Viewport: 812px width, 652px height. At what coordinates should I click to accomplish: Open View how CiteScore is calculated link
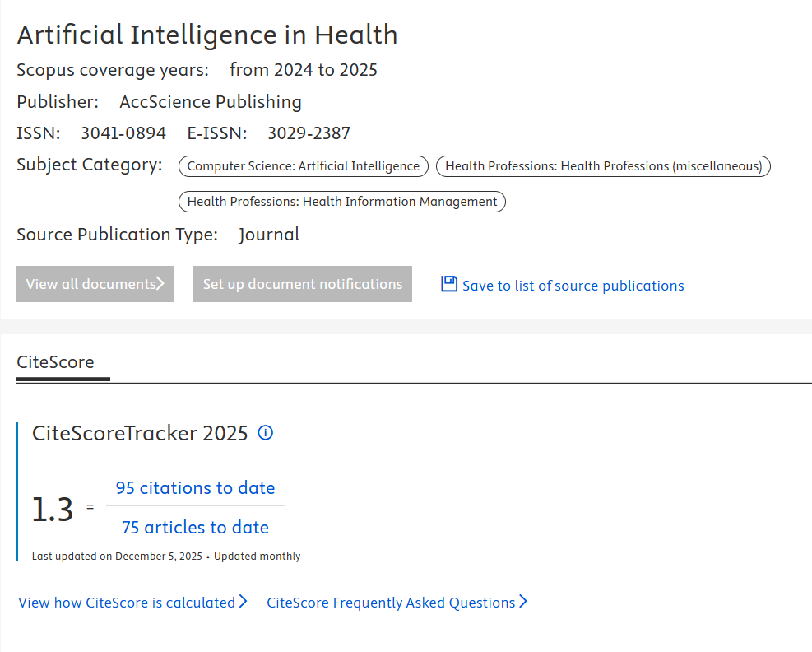(127, 603)
